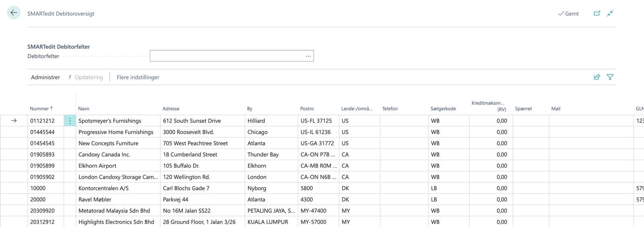
Task: Toggle the filter pane icon
Action: click(x=610, y=77)
